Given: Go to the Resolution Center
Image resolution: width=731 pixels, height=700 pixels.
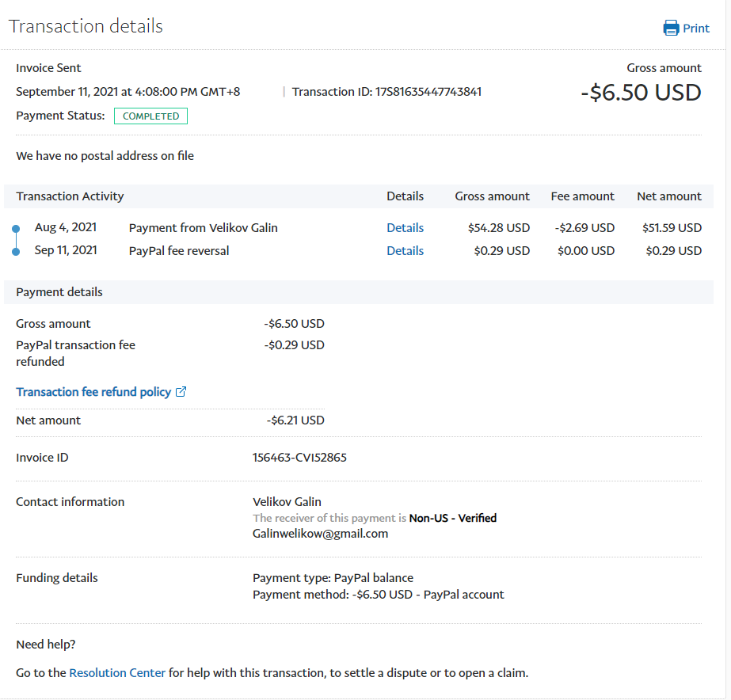Looking at the screenshot, I should pos(117,673).
